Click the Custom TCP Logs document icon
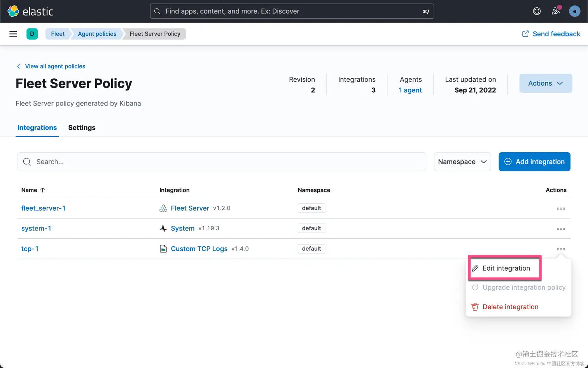Viewport: 588px width, 368px height. click(x=163, y=249)
